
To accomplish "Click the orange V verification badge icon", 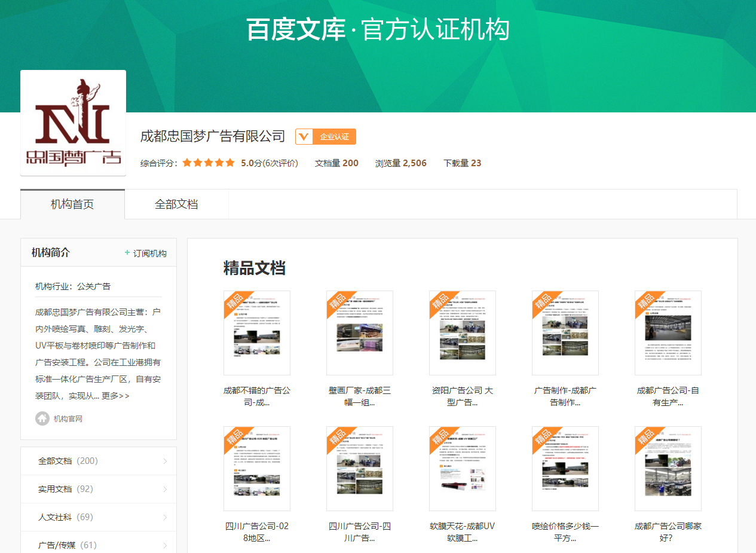I will click(304, 137).
